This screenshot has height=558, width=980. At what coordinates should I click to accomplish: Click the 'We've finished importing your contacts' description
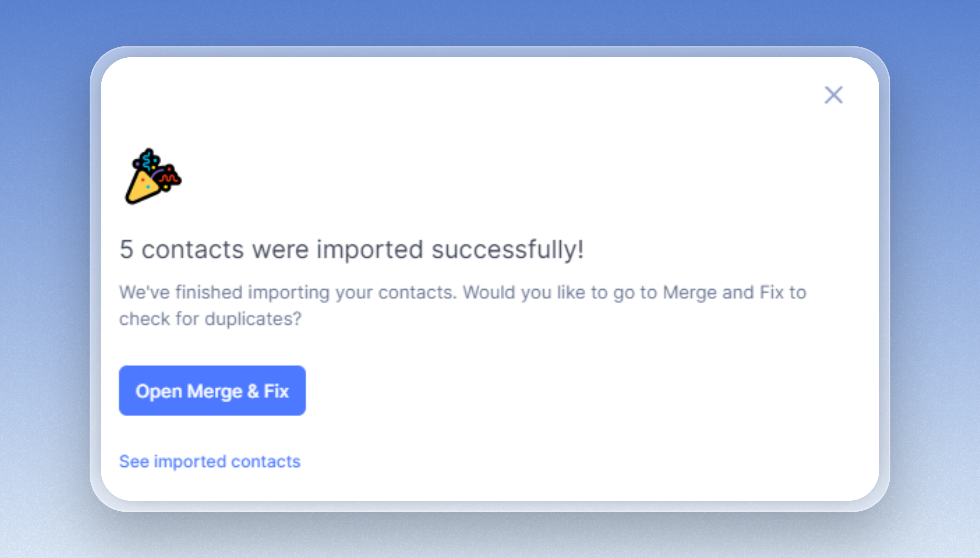[463, 305]
